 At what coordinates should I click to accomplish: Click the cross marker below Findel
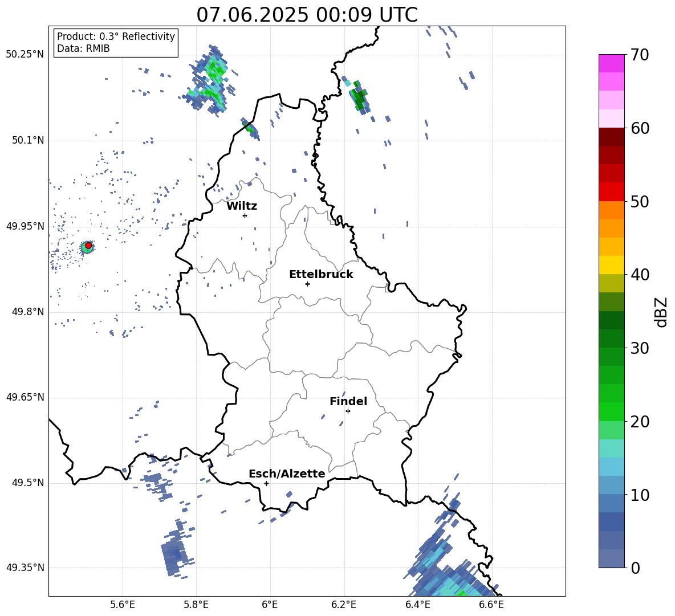(x=348, y=411)
